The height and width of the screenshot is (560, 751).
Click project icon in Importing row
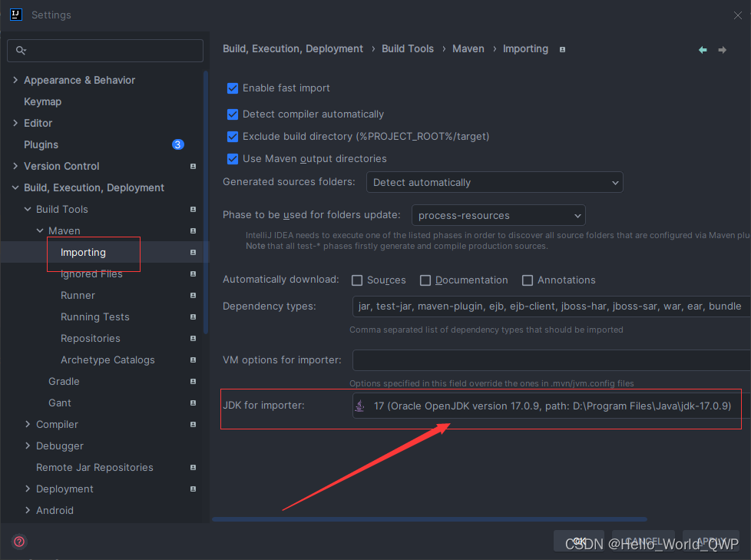coord(193,253)
